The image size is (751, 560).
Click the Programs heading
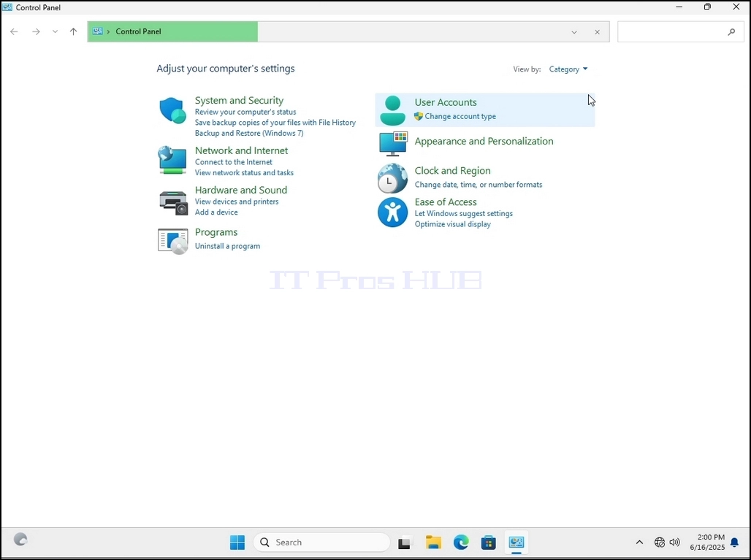[x=216, y=232]
